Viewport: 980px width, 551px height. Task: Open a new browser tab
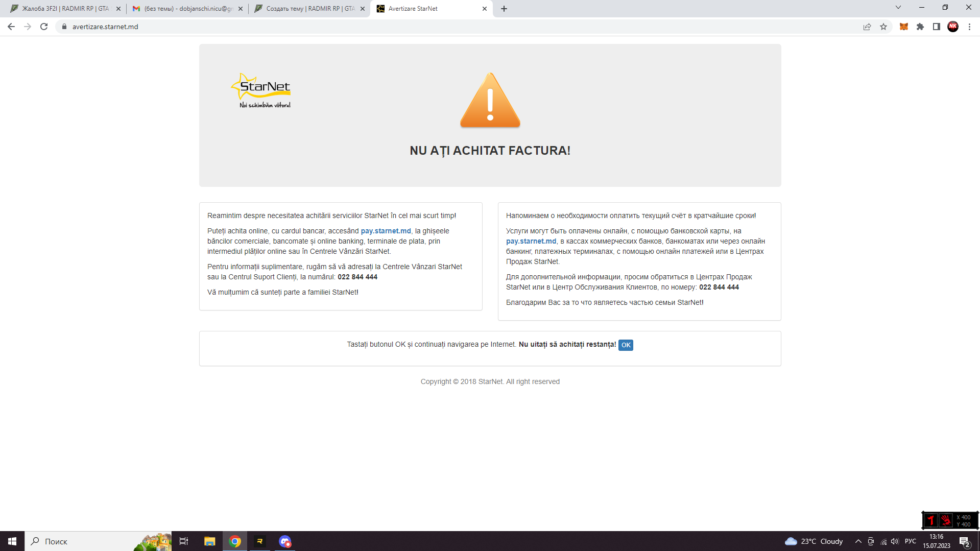point(504,9)
